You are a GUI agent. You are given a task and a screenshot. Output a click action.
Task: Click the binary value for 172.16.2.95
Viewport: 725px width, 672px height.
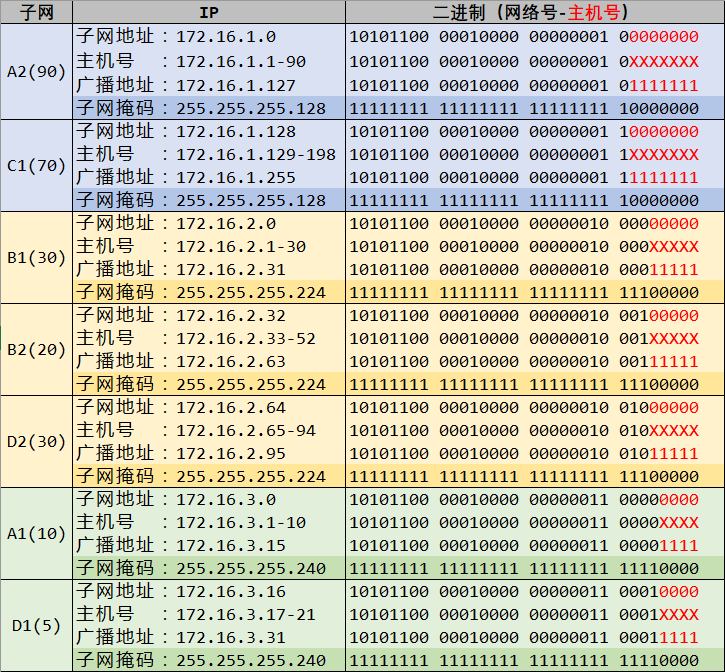[524, 454]
